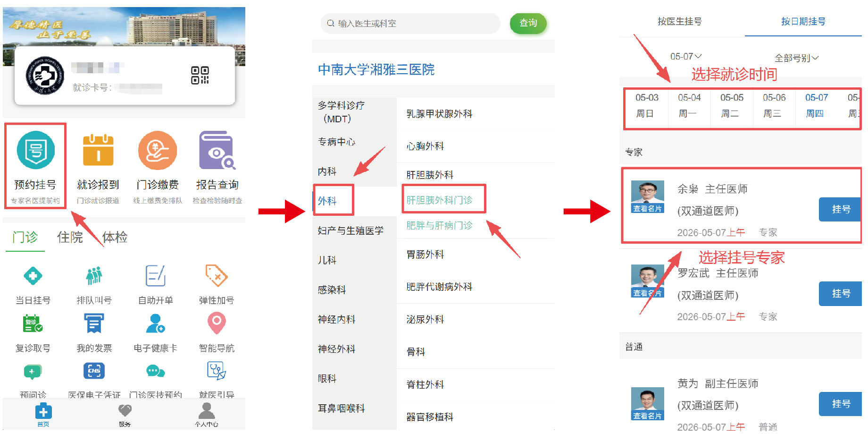The image size is (868, 434).
Task: Switch to the 门诊 tab
Action: click(x=25, y=237)
